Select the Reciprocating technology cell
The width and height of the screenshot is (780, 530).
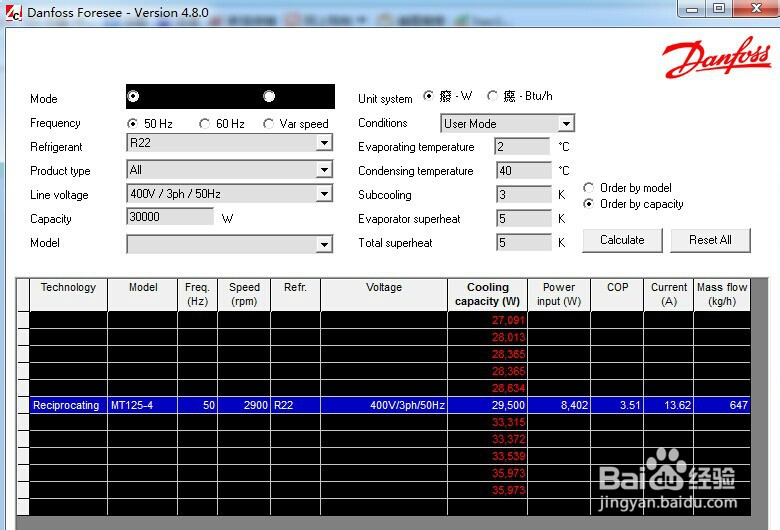(68, 405)
